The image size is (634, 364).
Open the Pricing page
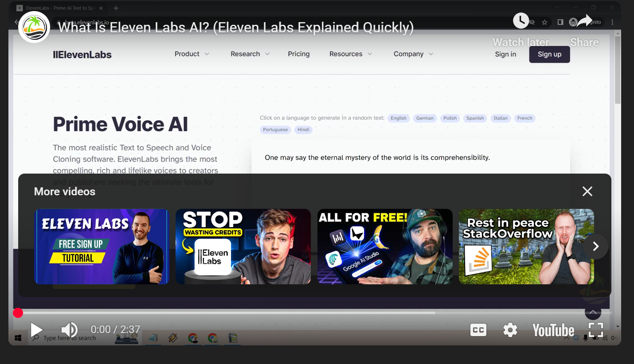(299, 54)
